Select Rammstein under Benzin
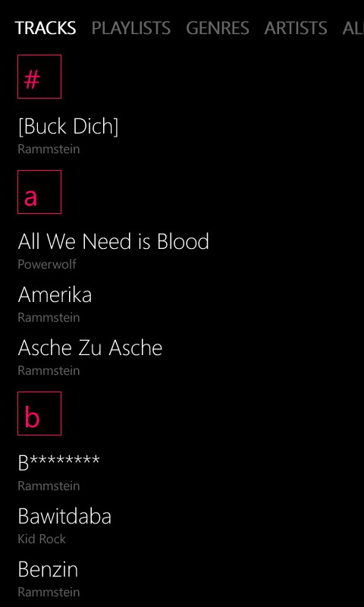The width and height of the screenshot is (364, 607). click(49, 592)
